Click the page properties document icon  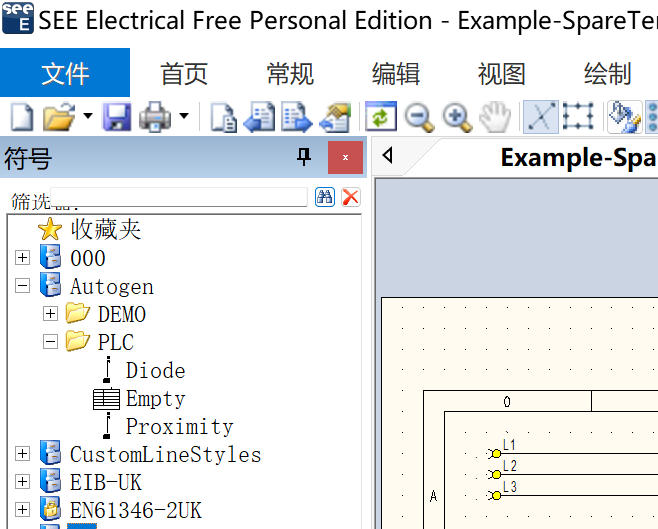coord(222,117)
